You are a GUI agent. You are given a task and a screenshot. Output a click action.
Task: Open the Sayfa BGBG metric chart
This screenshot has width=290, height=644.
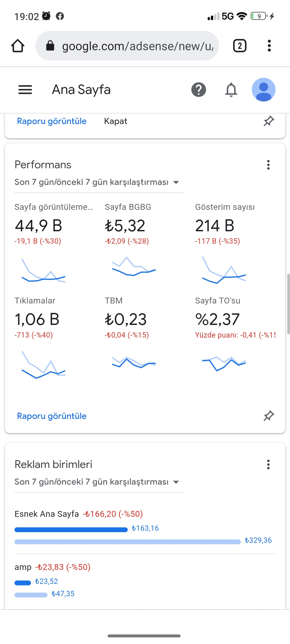(134, 266)
